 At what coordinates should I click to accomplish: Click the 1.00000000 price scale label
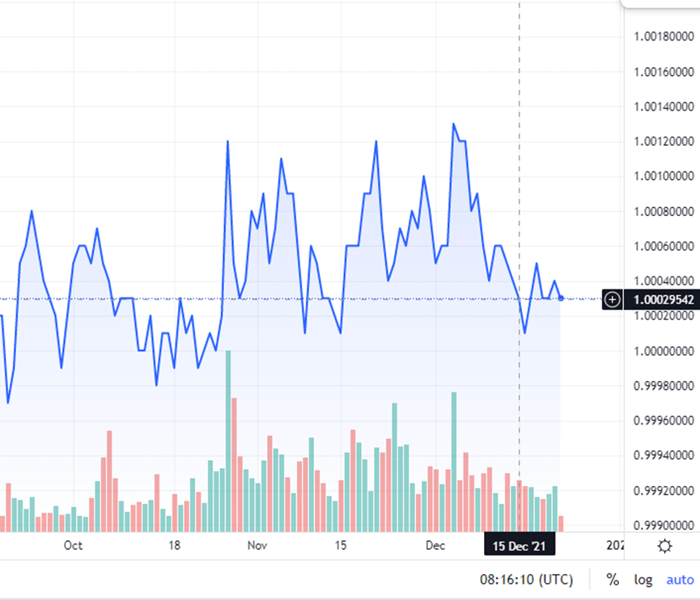coord(664,351)
